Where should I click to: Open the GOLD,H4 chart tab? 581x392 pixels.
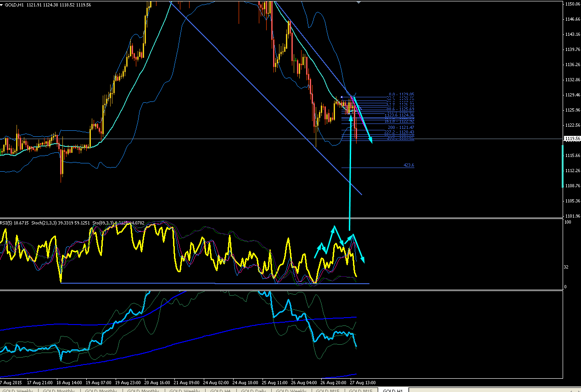220,391
